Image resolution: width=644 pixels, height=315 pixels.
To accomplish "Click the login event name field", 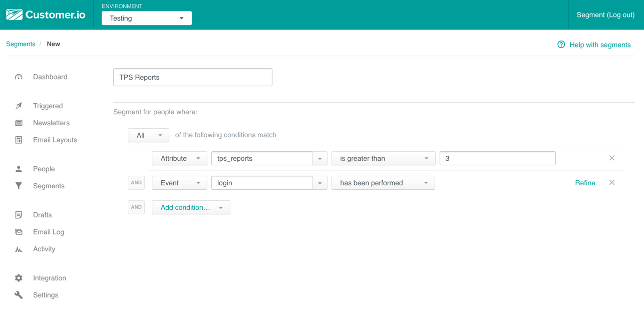I will click(x=262, y=183).
